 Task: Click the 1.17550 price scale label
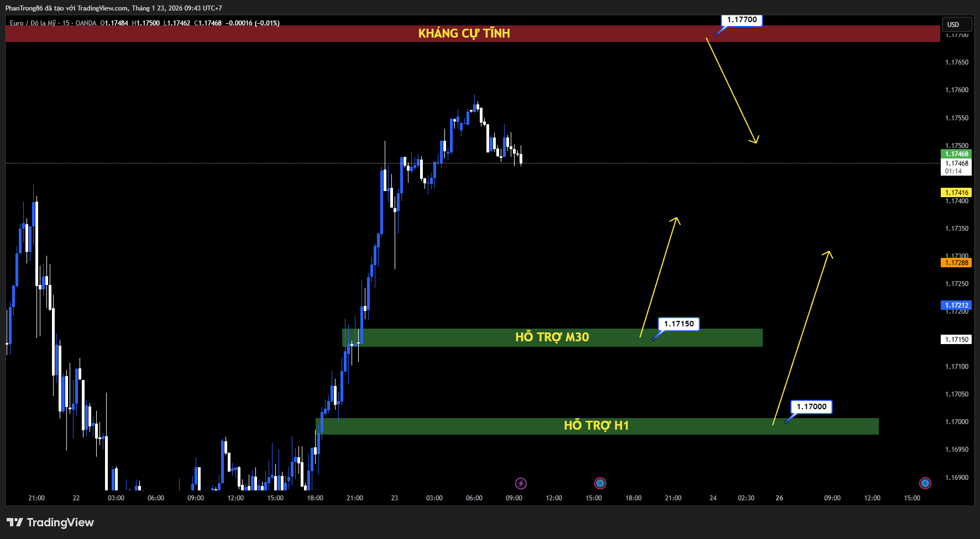[x=957, y=118]
